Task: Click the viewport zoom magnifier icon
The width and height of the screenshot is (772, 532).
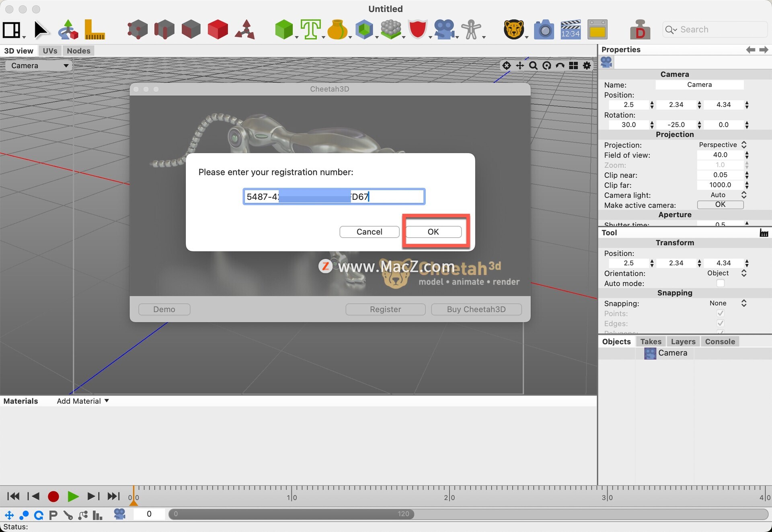Action: pyautogui.click(x=533, y=66)
